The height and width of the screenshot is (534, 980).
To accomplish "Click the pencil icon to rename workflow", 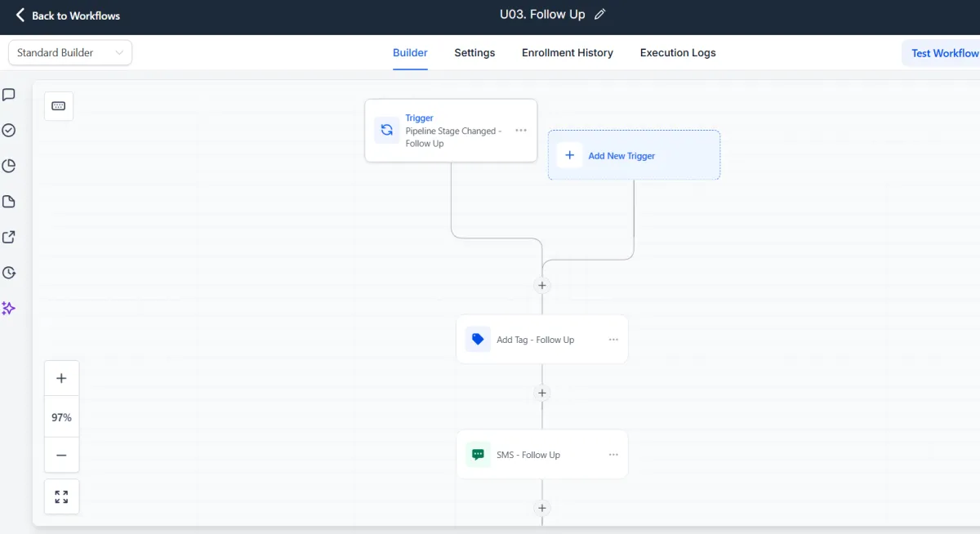I will [600, 15].
